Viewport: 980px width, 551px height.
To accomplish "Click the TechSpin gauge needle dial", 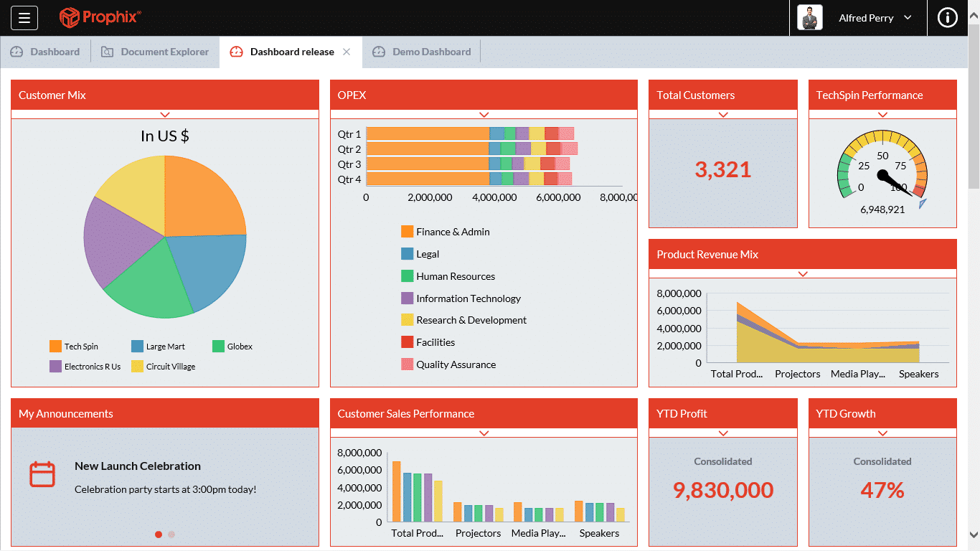I will (882, 174).
